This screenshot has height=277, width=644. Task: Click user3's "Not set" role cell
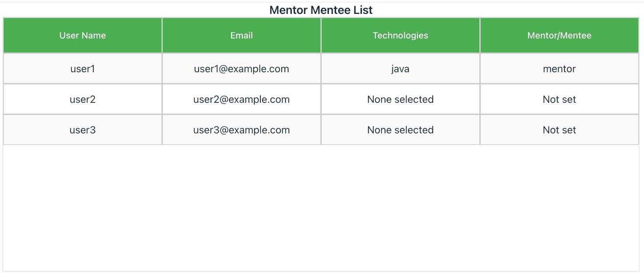click(559, 130)
